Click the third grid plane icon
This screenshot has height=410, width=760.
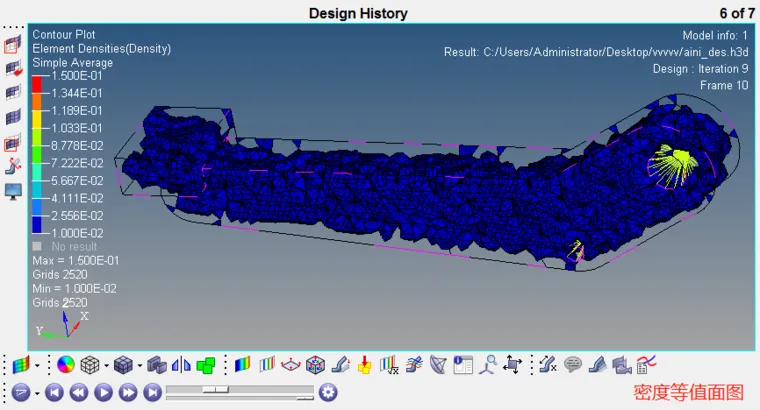[13, 92]
